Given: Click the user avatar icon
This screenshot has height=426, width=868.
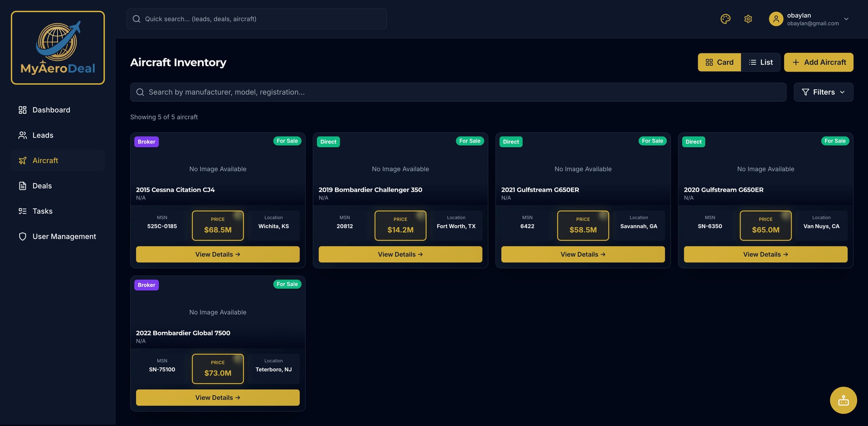Looking at the screenshot, I should pos(776,19).
